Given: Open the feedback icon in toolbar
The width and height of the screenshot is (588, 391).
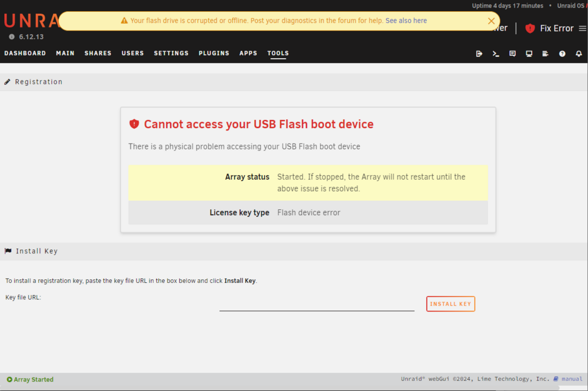Looking at the screenshot, I should [x=512, y=54].
